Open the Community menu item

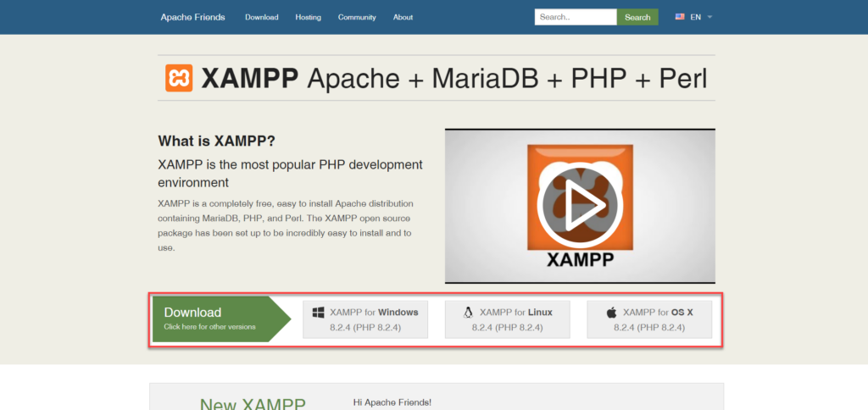357,17
